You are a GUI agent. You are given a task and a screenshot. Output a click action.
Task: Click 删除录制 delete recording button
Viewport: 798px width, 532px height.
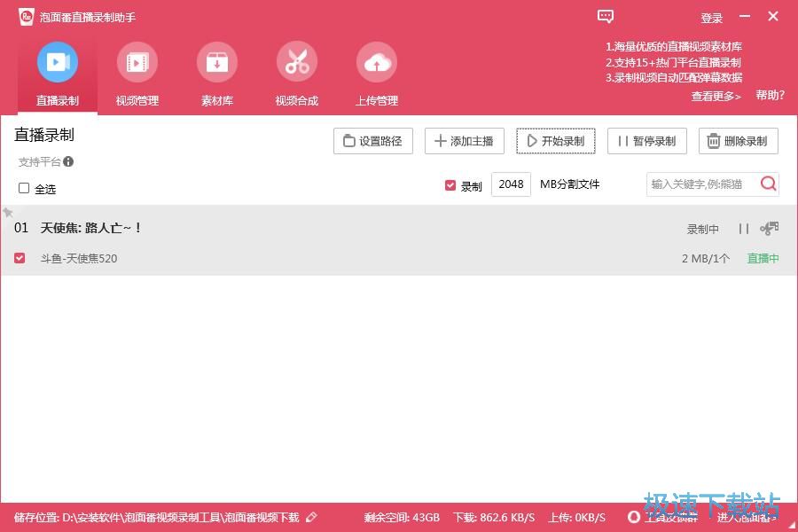739,141
